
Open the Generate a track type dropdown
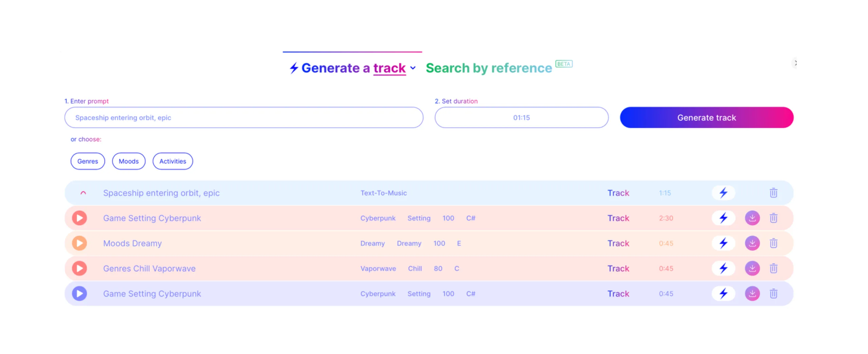coord(413,68)
